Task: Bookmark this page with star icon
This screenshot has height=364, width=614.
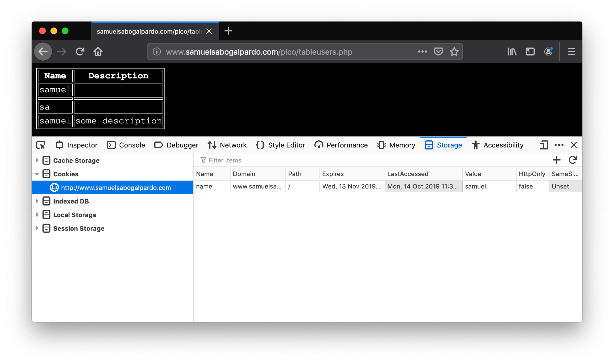Action: click(x=454, y=52)
